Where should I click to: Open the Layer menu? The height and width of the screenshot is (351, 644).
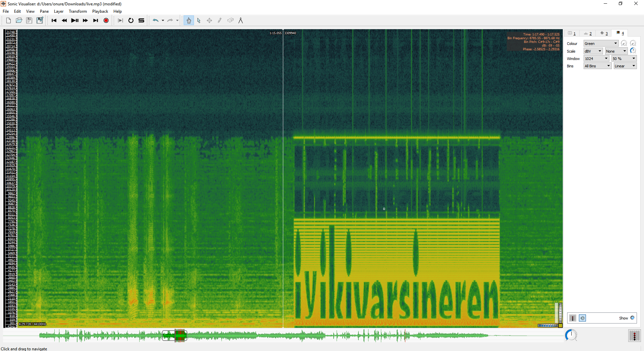pos(59,11)
